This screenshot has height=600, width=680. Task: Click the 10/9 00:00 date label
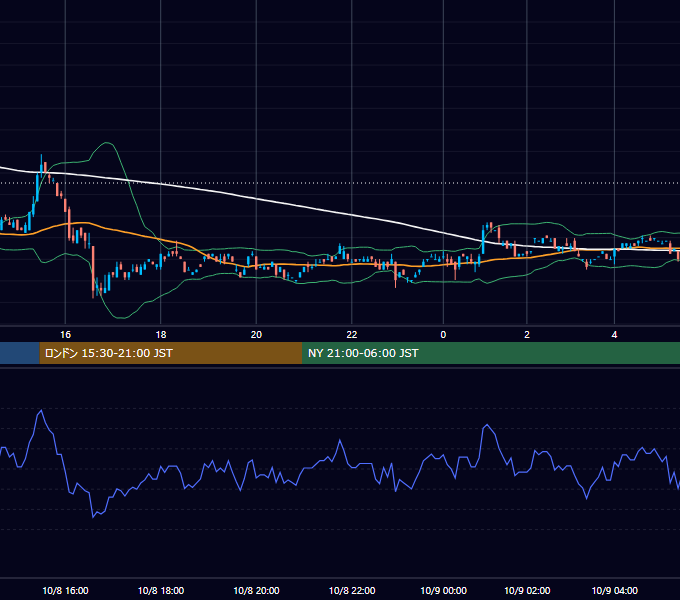pos(443,590)
